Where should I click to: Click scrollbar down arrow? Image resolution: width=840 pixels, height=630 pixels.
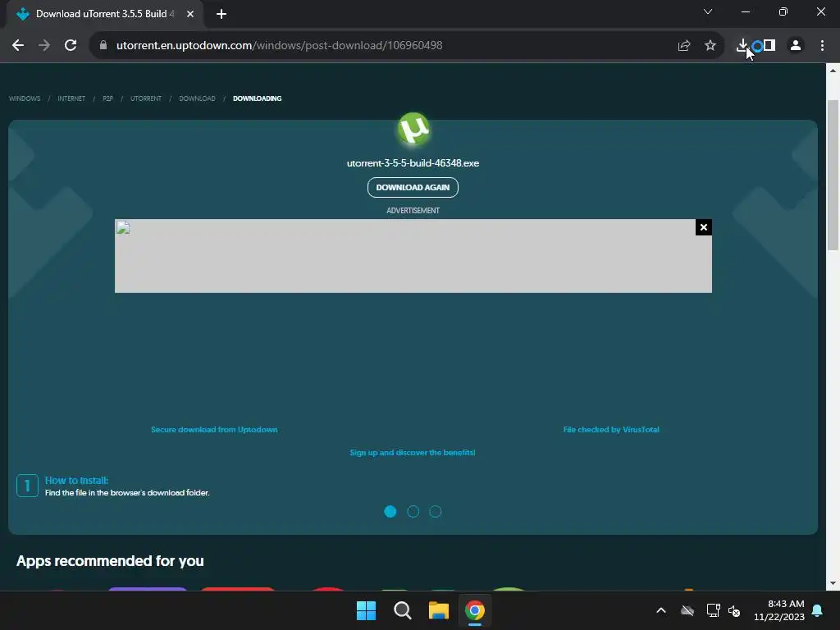coord(833,583)
